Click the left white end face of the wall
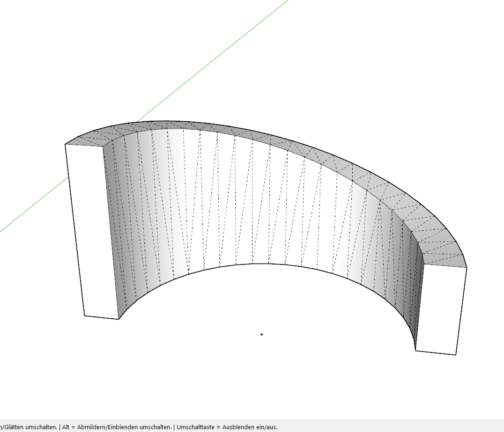 92,229
